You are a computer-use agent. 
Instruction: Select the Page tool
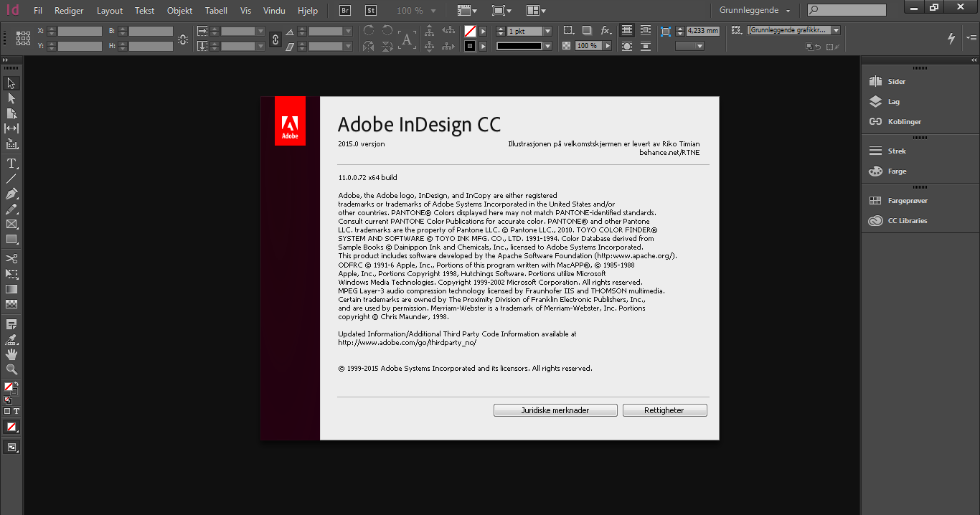click(11, 113)
